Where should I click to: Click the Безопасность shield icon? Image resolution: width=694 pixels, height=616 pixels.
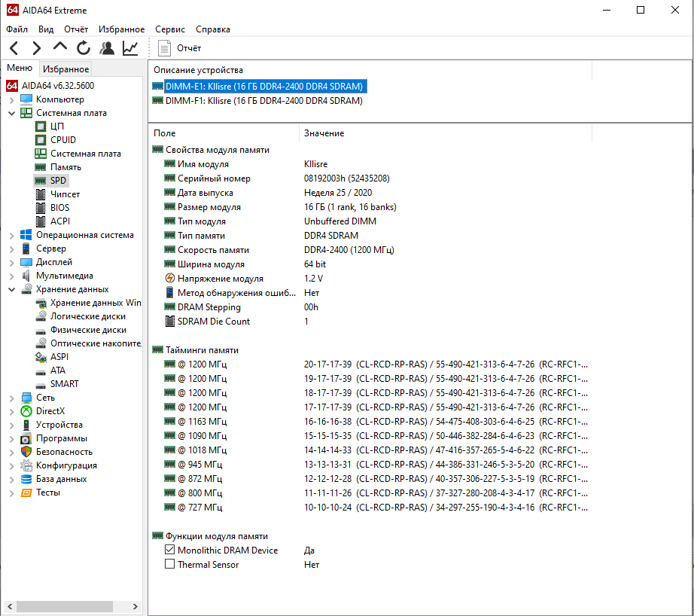point(26,452)
